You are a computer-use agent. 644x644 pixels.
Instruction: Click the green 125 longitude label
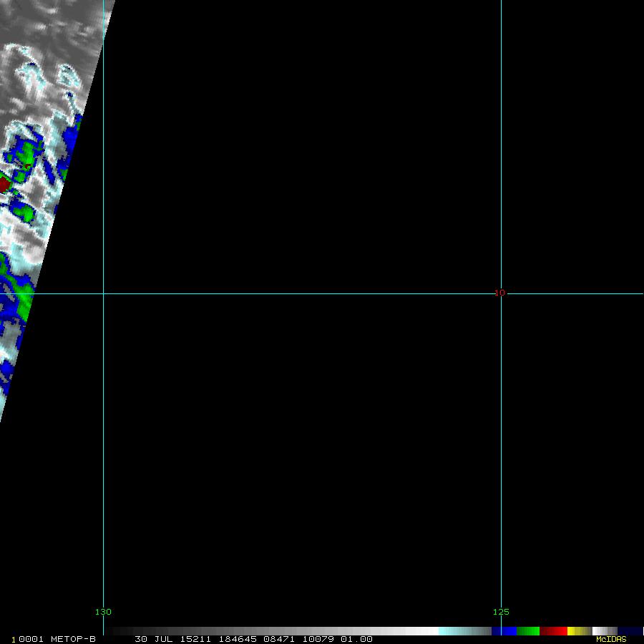click(501, 612)
